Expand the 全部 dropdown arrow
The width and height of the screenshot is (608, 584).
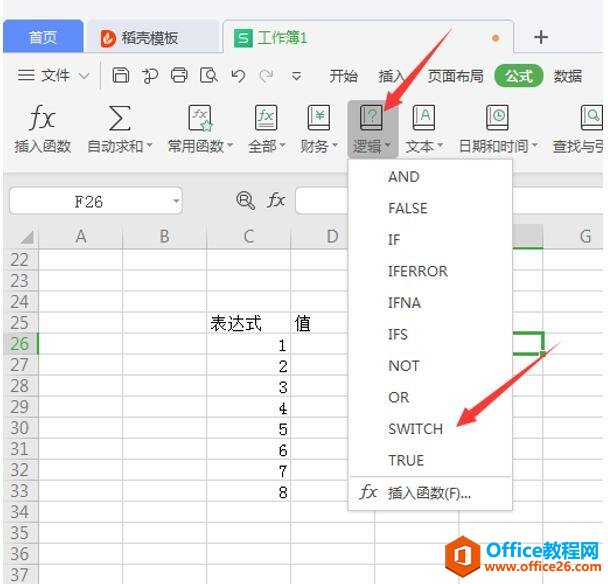coord(283,146)
